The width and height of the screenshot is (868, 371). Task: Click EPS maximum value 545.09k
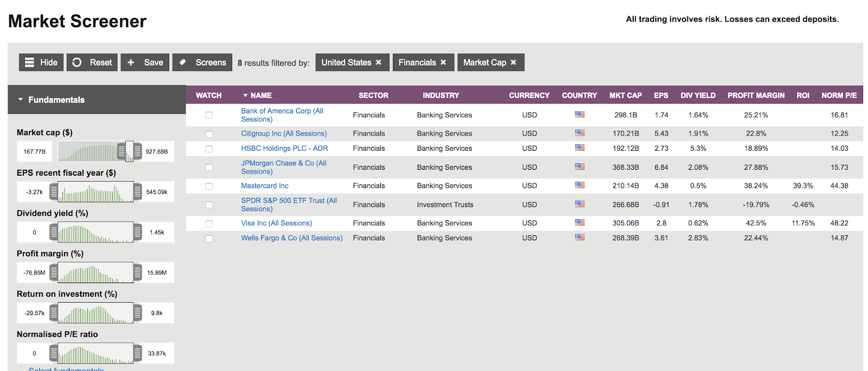pyautogui.click(x=157, y=191)
